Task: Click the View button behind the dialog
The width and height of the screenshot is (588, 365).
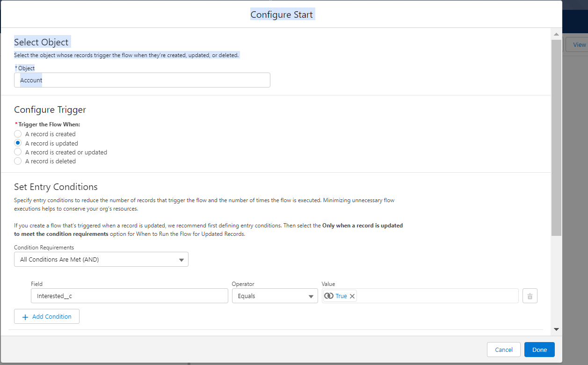Action: [x=579, y=45]
